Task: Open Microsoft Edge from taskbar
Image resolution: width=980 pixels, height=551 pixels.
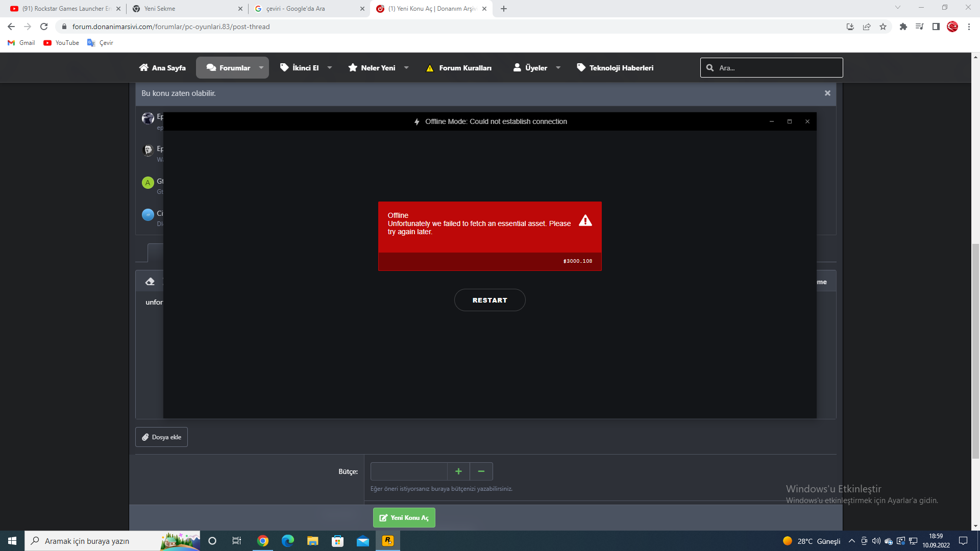Action: (x=288, y=541)
